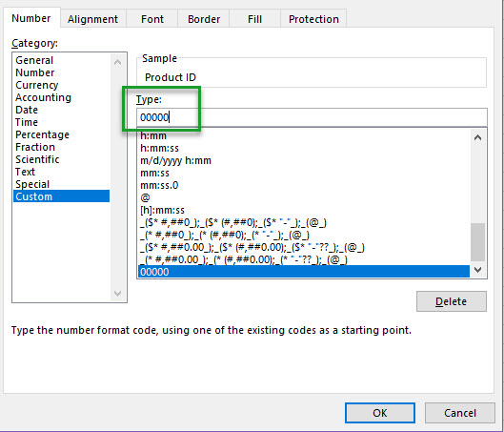
Task: Click format list scroll up arrow
Action: click(477, 137)
